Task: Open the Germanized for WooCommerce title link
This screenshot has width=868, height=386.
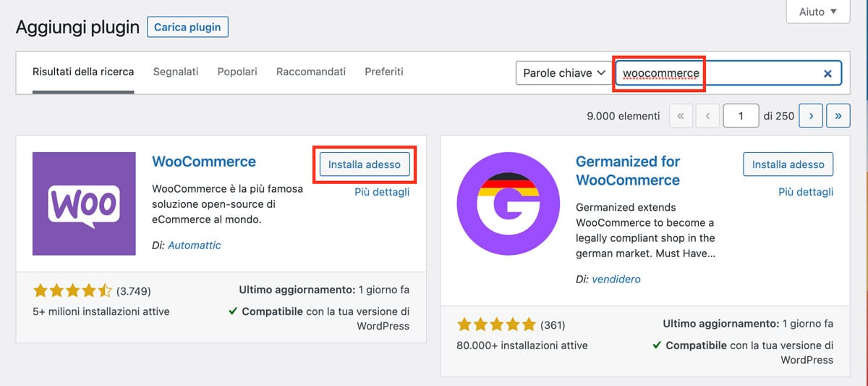Action: [x=628, y=171]
